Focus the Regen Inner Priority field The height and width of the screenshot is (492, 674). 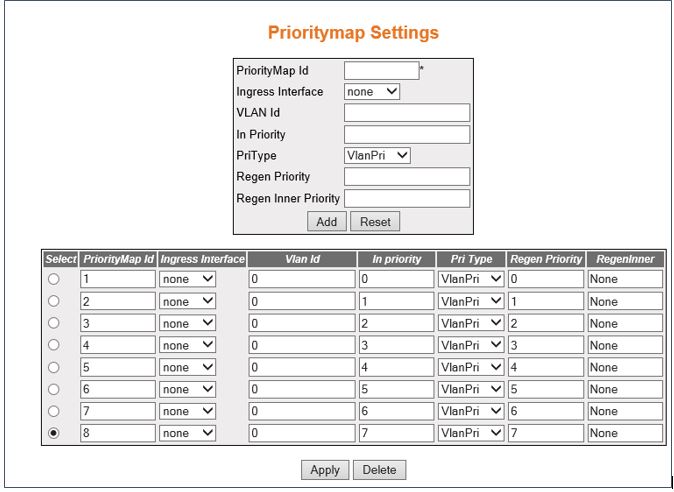tap(406, 198)
